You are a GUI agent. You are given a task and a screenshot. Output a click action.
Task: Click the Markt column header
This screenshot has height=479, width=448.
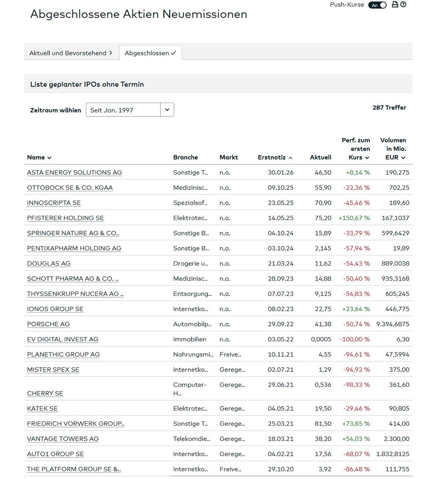229,157
